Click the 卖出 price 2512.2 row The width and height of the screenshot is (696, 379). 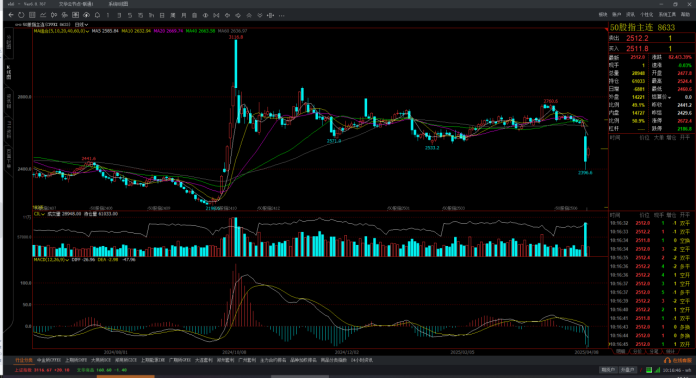pyautogui.click(x=651, y=39)
